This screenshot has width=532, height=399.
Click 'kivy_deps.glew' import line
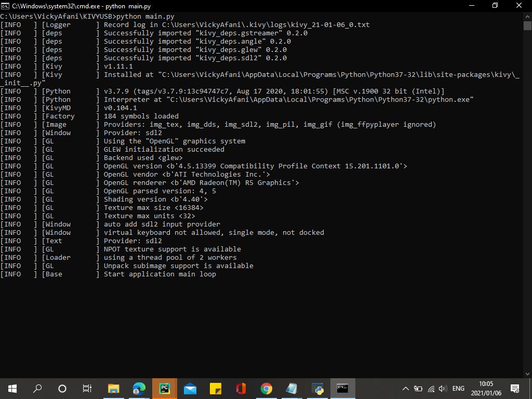click(143, 49)
